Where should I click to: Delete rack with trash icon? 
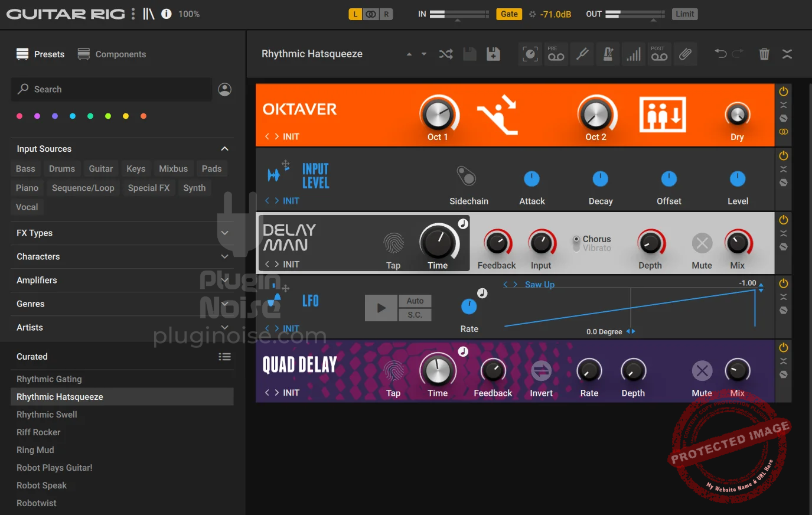pos(764,54)
